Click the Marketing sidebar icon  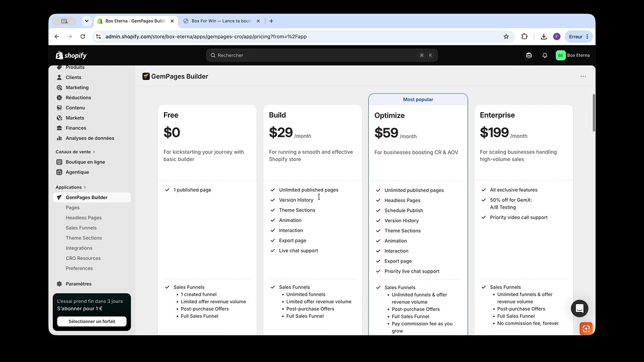click(59, 87)
